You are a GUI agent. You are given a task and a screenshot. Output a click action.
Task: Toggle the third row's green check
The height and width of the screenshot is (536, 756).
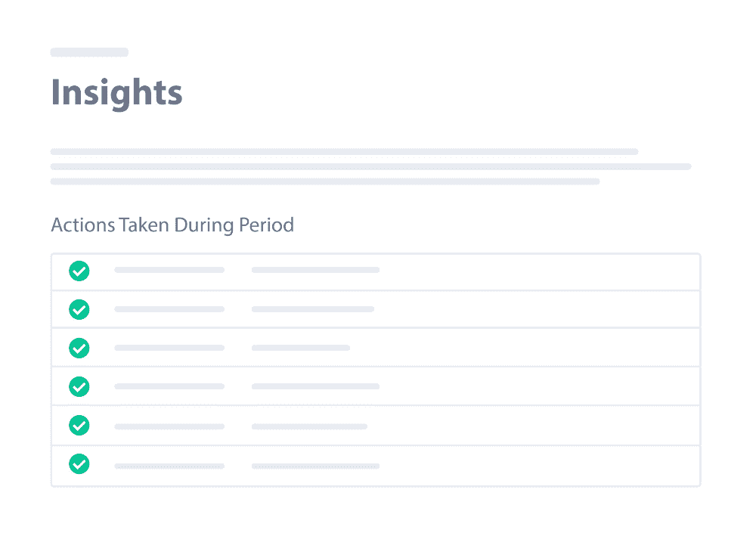tap(79, 348)
